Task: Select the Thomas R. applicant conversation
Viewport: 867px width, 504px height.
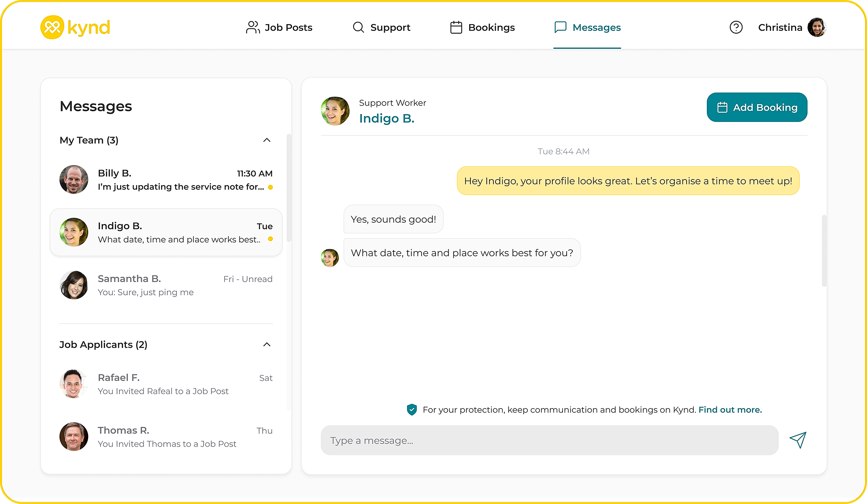Action: coord(166,437)
